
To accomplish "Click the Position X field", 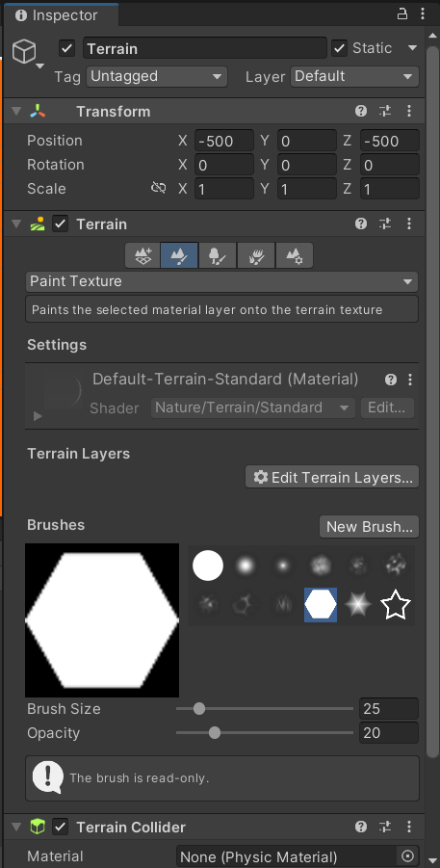I will (x=224, y=141).
